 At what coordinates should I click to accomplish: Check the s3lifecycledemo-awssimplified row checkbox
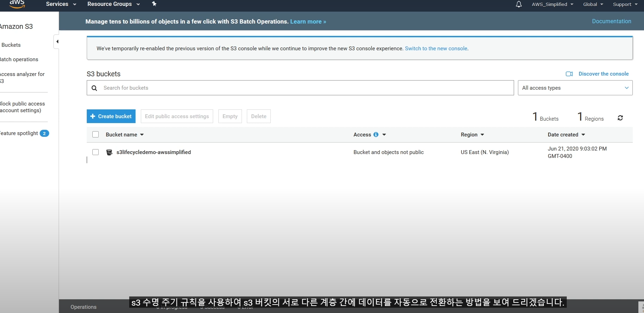[96, 152]
